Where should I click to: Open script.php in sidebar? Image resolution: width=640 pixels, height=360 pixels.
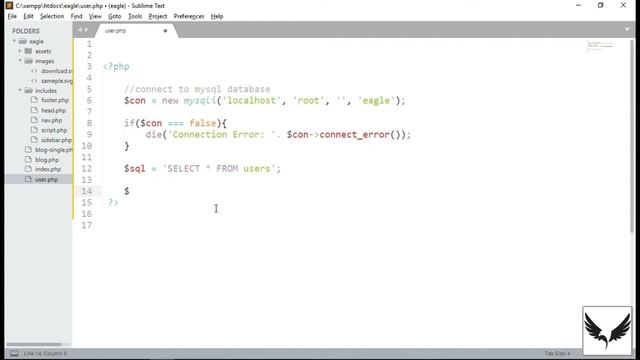[x=54, y=130]
